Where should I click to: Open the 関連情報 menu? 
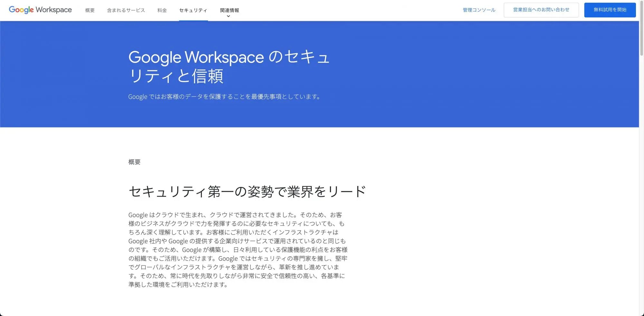pos(230,10)
